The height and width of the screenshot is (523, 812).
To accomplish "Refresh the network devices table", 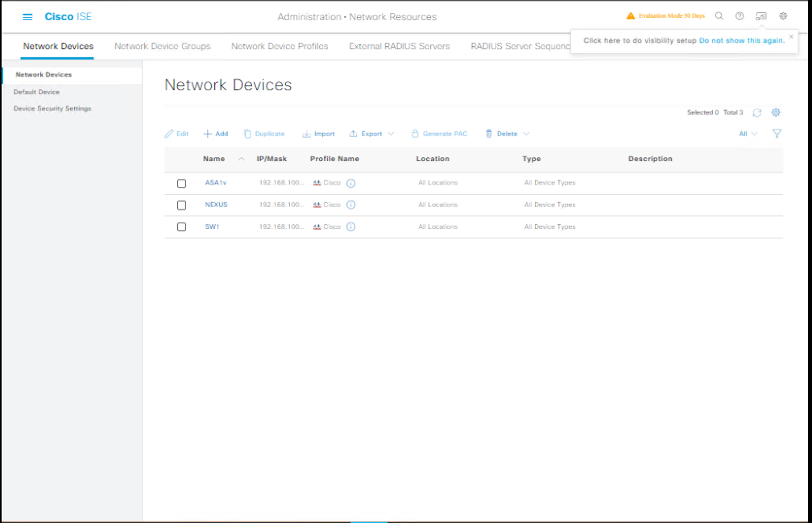I will 757,112.
